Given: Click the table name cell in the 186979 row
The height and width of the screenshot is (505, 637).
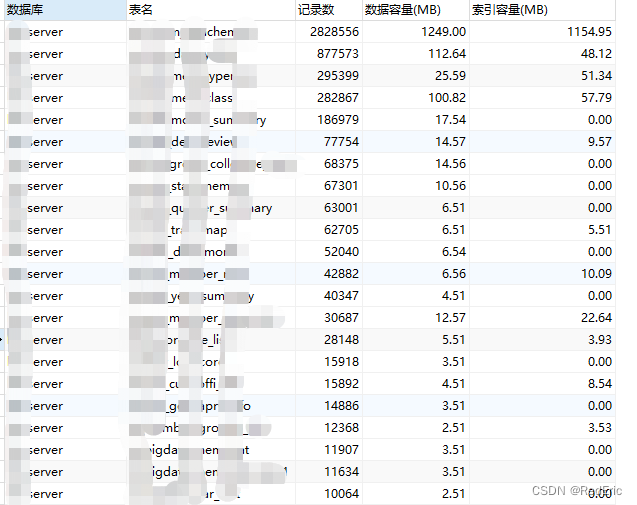Looking at the screenshot, I should click(211, 119).
